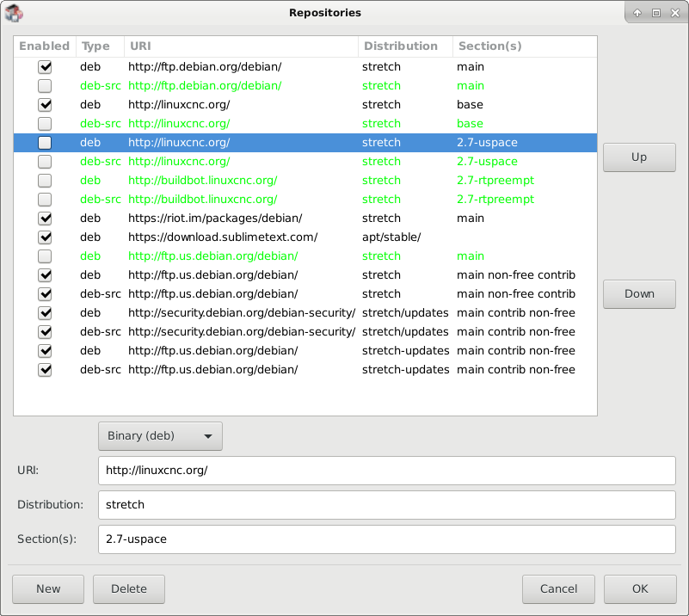This screenshot has width=689, height=616.
Task: Click the green http://ftp.us.debian.org/debian/ URI
Action: click(x=213, y=256)
